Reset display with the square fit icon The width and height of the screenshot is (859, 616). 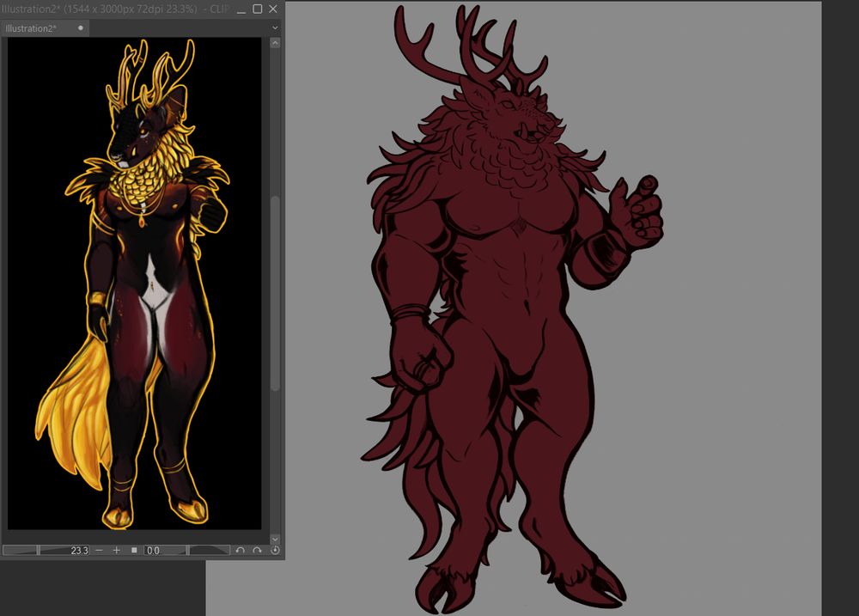pos(134,550)
